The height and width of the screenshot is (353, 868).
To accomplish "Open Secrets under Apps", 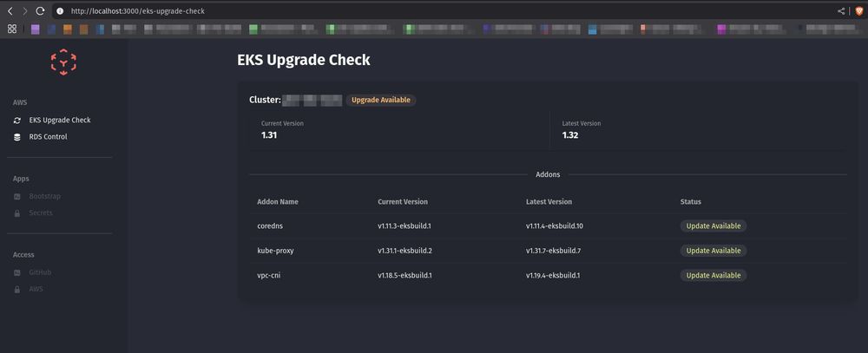I will point(41,213).
